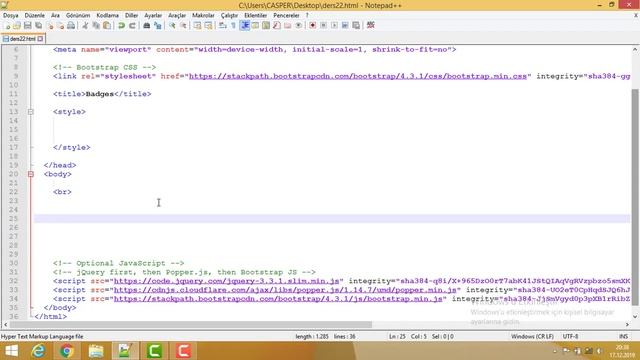Open the Document Map panel icon
Viewport: 640px width, 360px height.
point(266,25)
